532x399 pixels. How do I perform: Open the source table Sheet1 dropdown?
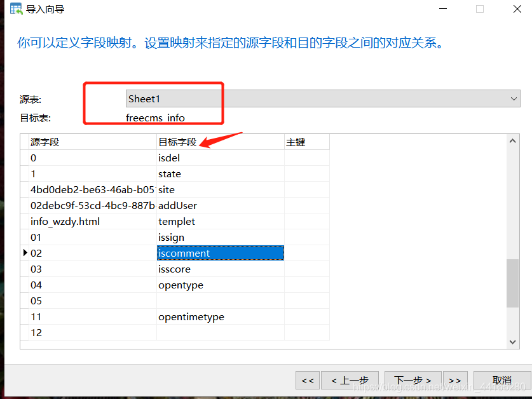(323, 98)
